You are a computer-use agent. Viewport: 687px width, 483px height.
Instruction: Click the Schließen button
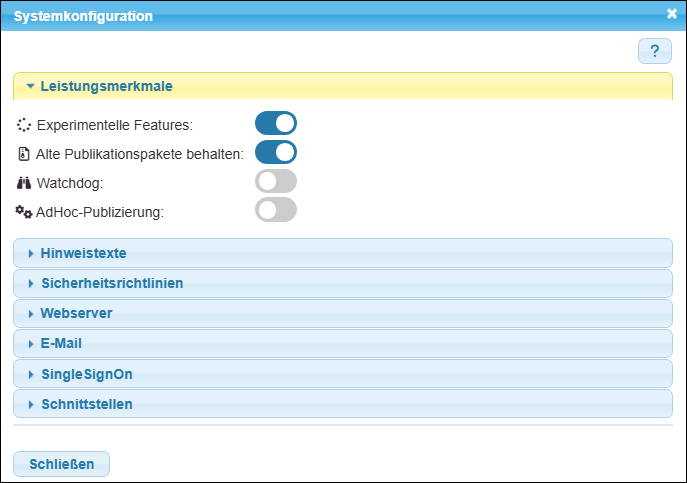pyautogui.click(x=61, y=464)
